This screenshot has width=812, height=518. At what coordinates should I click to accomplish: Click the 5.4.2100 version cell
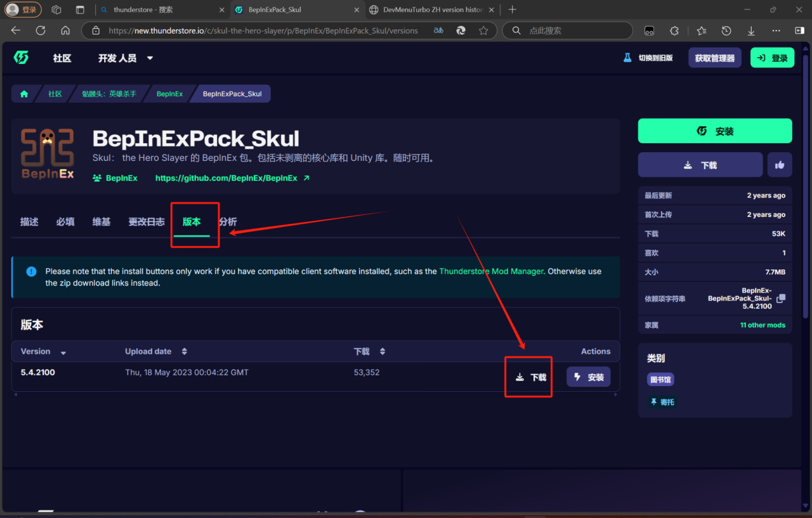coord(38,372)
